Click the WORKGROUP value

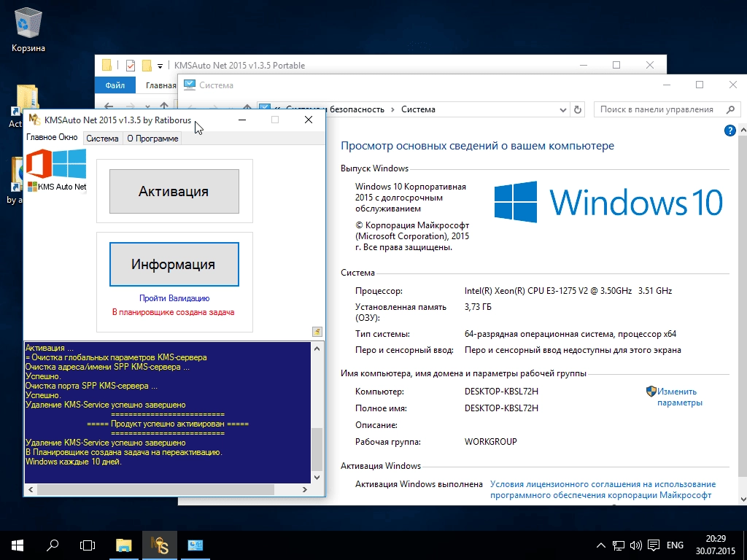coord(491,442)
